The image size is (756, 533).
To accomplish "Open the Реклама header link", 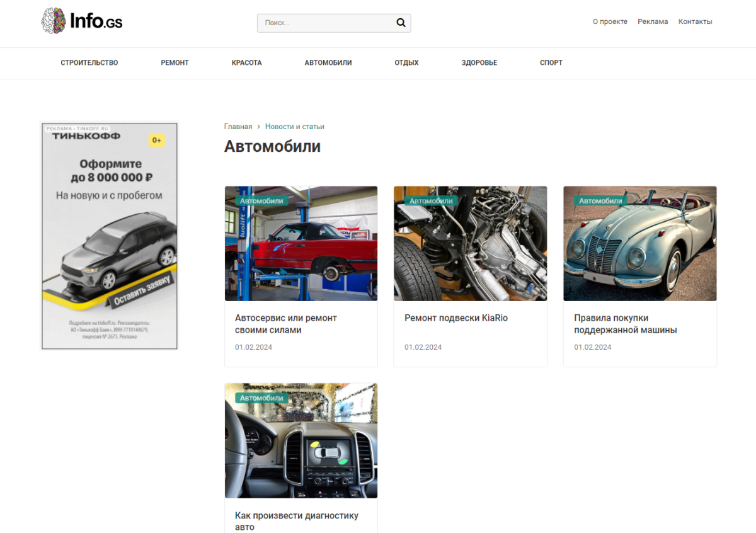I will click(x=653, y=21).
